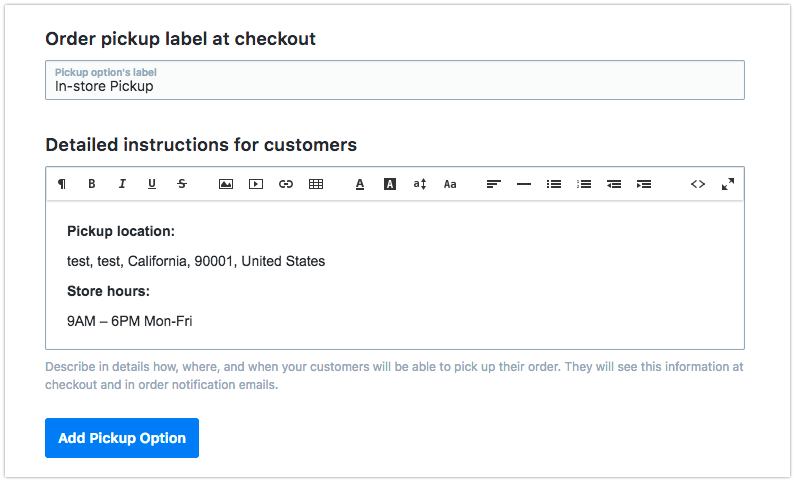Create a bulleted list
Image resolution: width=795 pixels, height=482 pixels.
(554, 184)
